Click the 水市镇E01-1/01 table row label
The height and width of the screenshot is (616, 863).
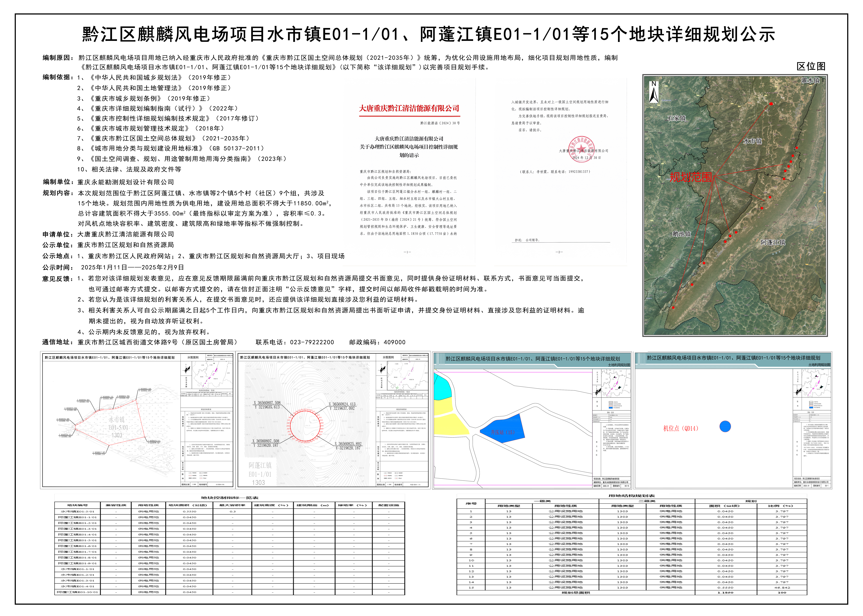point(77,569)
